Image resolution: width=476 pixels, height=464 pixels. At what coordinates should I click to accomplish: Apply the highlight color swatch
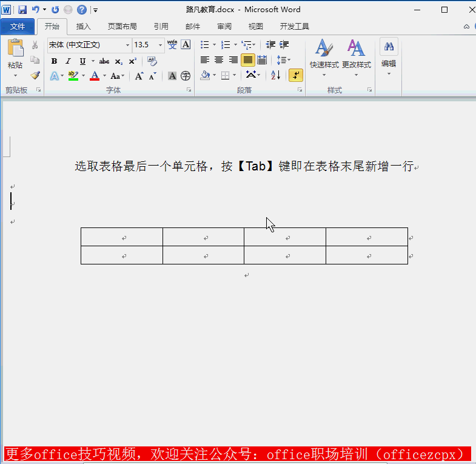[x=73, y=76]
